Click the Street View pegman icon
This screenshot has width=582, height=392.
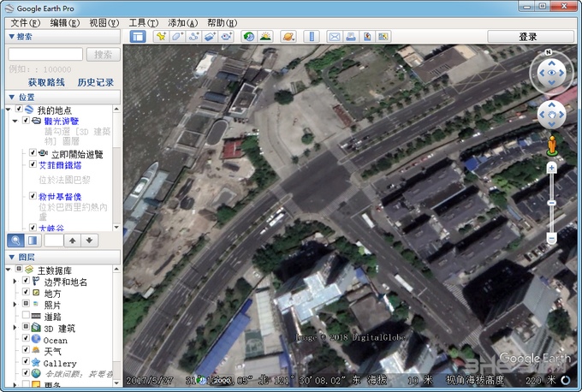552,146
